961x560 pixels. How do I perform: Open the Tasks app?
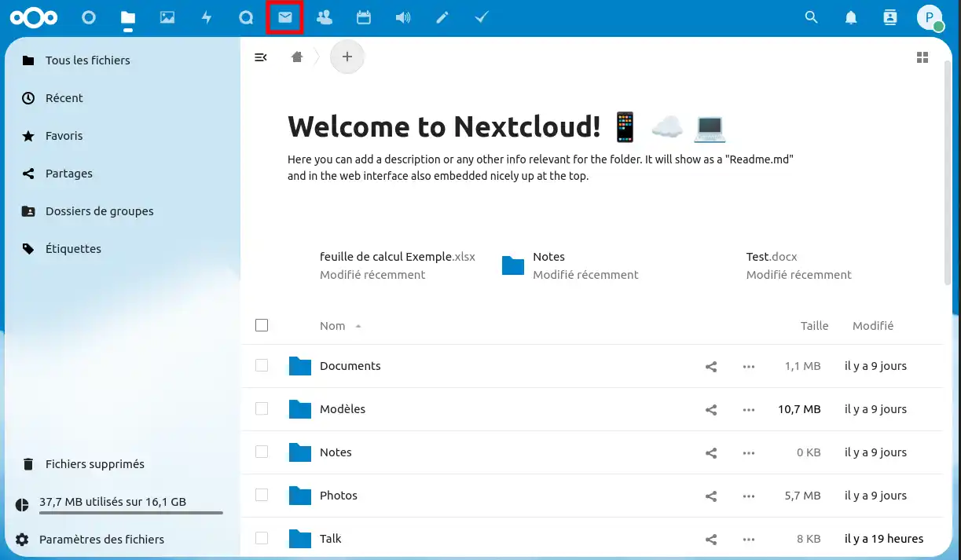[481, 16]
